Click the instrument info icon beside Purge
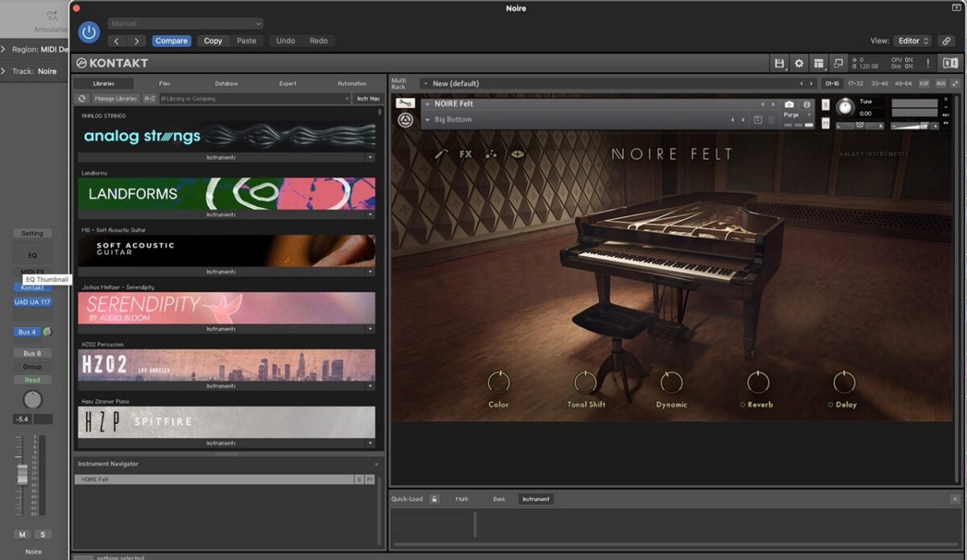Image resolution: width=967 pixels, height=560 pixels. click(807, 105)
